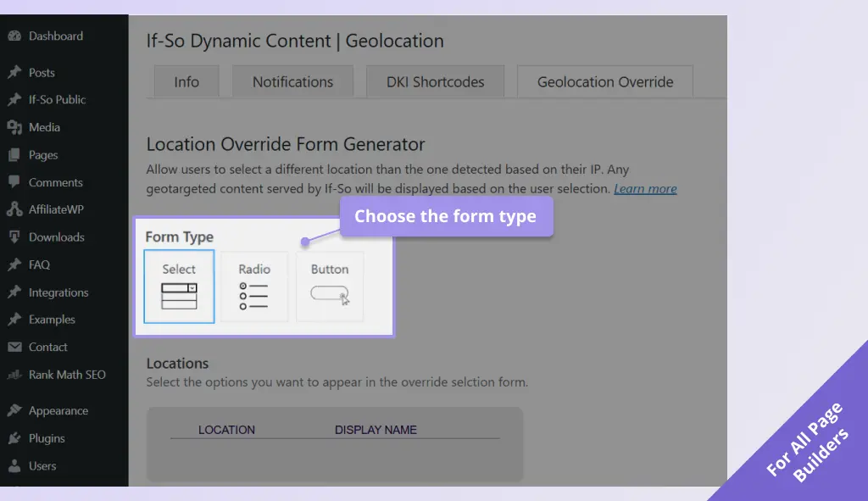Viewport: 868px width, 501px height.
Task: Open the Users menu item
Action: click(42, 466)
